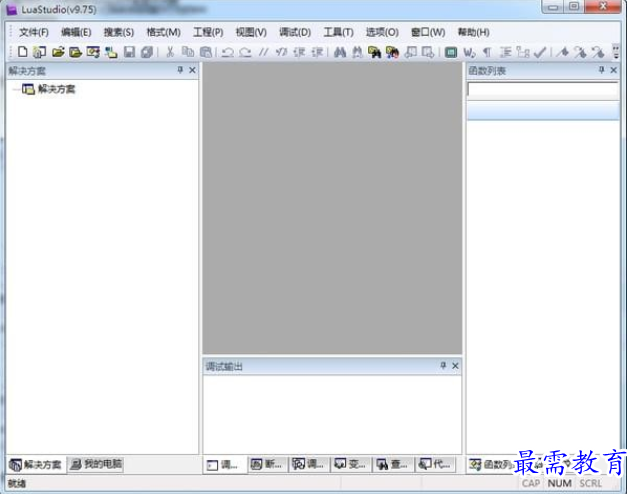
Task: Open the 选项(O) menu
Action: tap(382, 32)
